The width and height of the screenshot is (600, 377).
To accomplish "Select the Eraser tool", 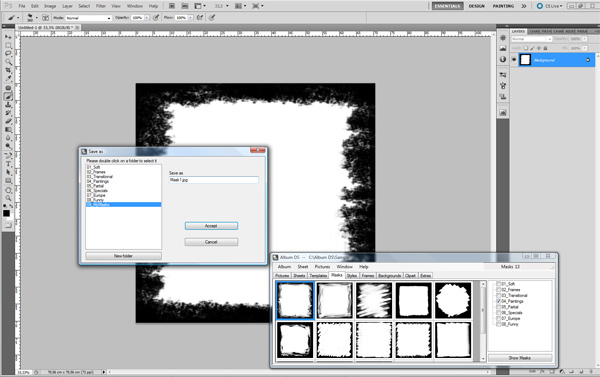I will tap(8, 121).
